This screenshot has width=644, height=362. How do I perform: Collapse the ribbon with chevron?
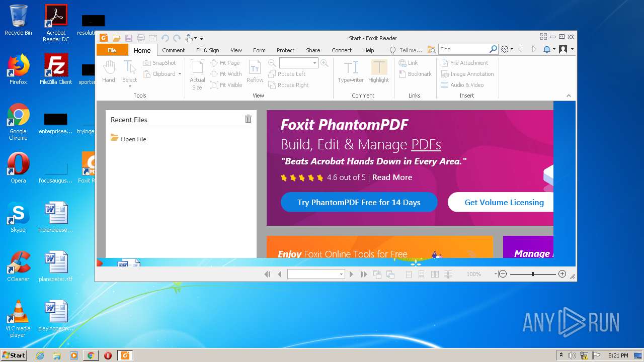(569, 96)
